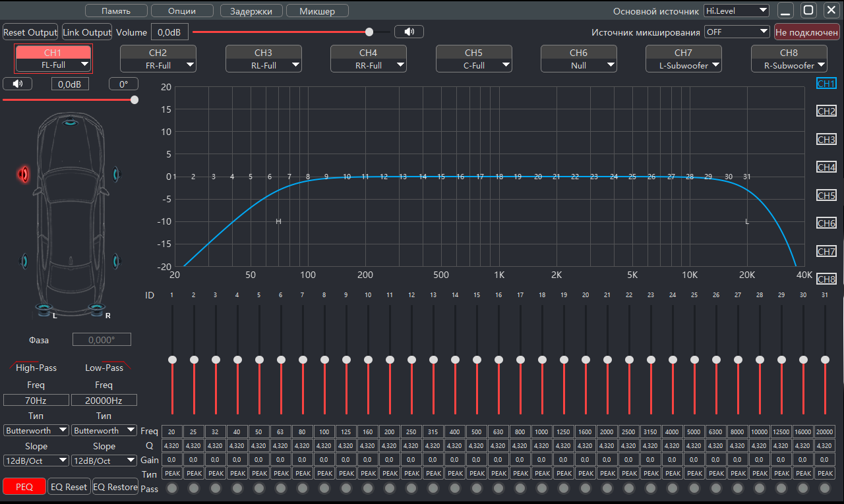This screenshot has height=504, width=844.
Task: Toggle the Pass switch for EQ band 1
Action: click(x=172, y=488)
